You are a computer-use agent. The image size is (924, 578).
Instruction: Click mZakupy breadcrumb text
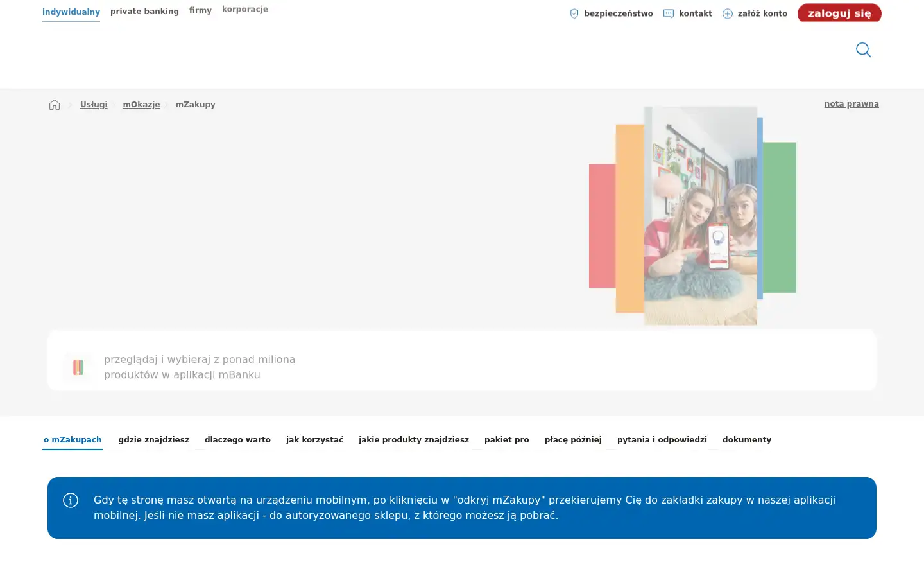196,105
